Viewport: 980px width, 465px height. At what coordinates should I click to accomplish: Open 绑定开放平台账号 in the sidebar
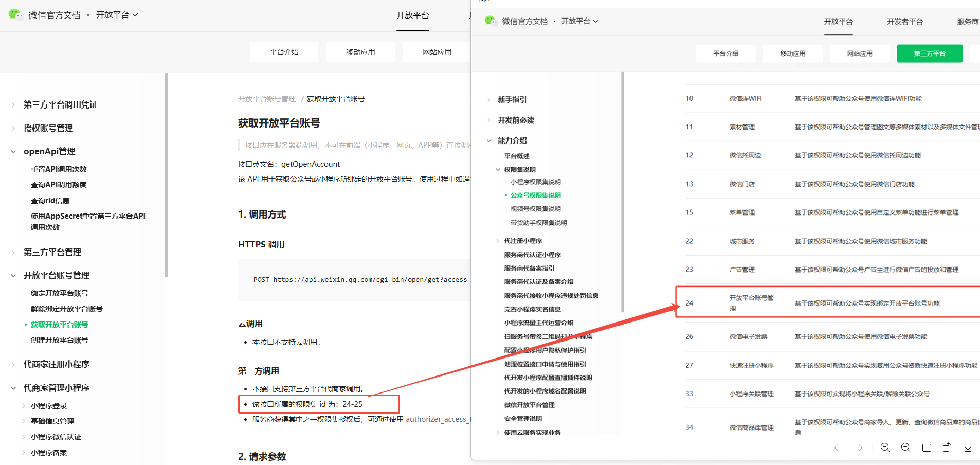pyautogui.click(x=60, y=293)
